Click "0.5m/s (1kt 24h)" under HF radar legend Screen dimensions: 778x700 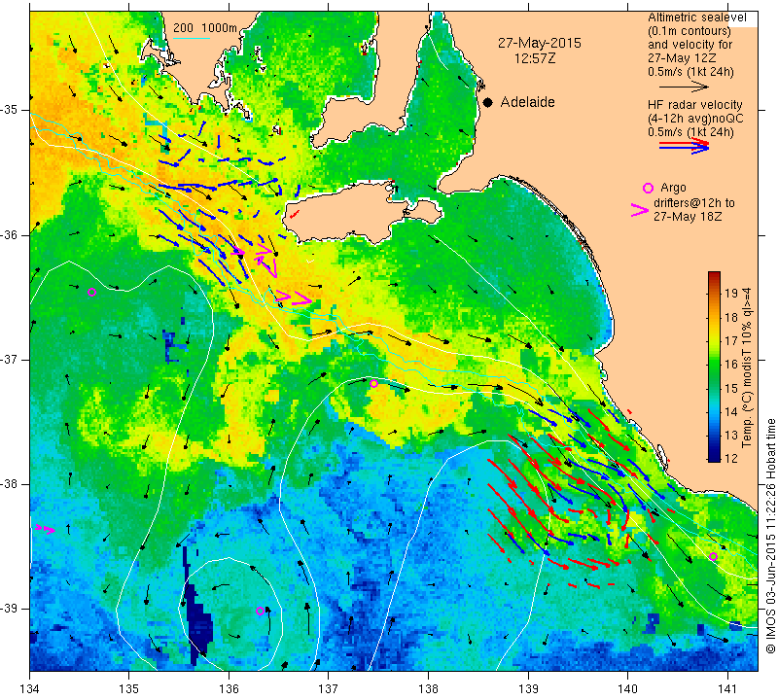click(690, 132)
